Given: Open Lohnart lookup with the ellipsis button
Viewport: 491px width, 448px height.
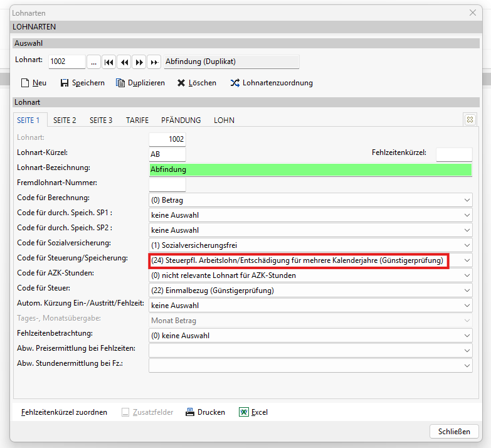Looking at the screenshot, I should (93, 62).
